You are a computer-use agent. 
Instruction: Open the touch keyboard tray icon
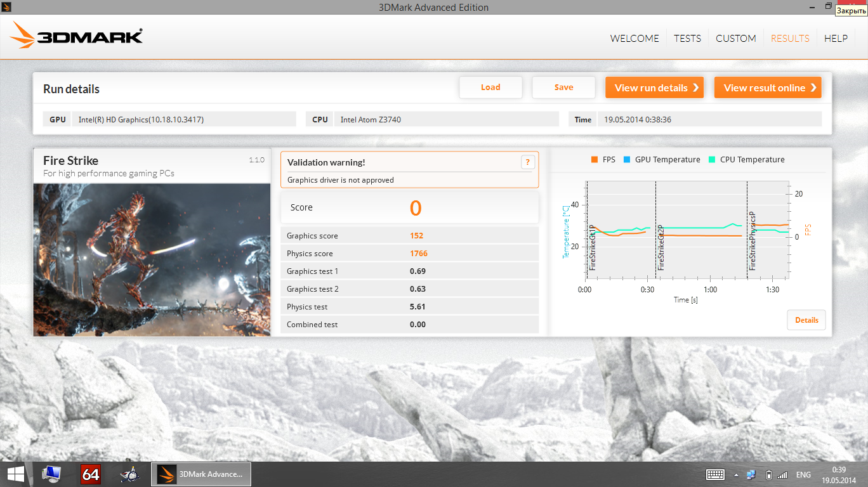point(716,474)
